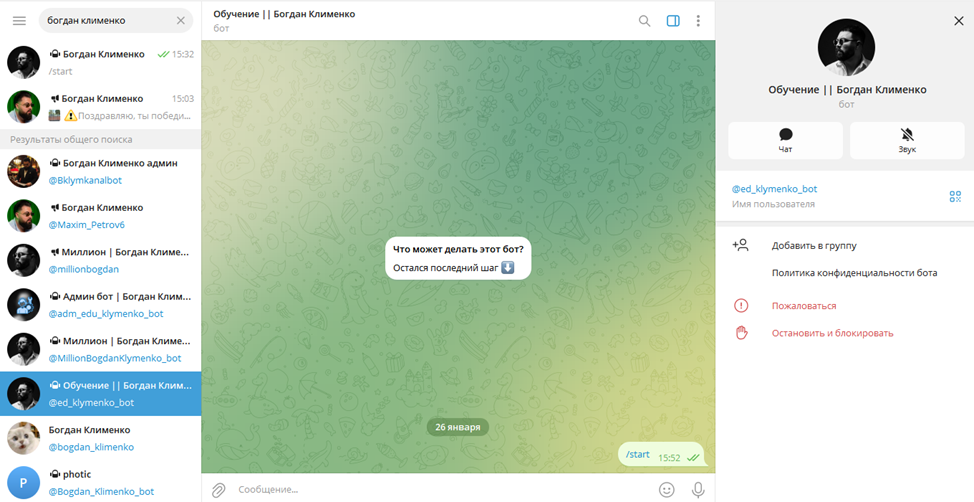Click the blue P avatar of photic

[x=24, y=483]
